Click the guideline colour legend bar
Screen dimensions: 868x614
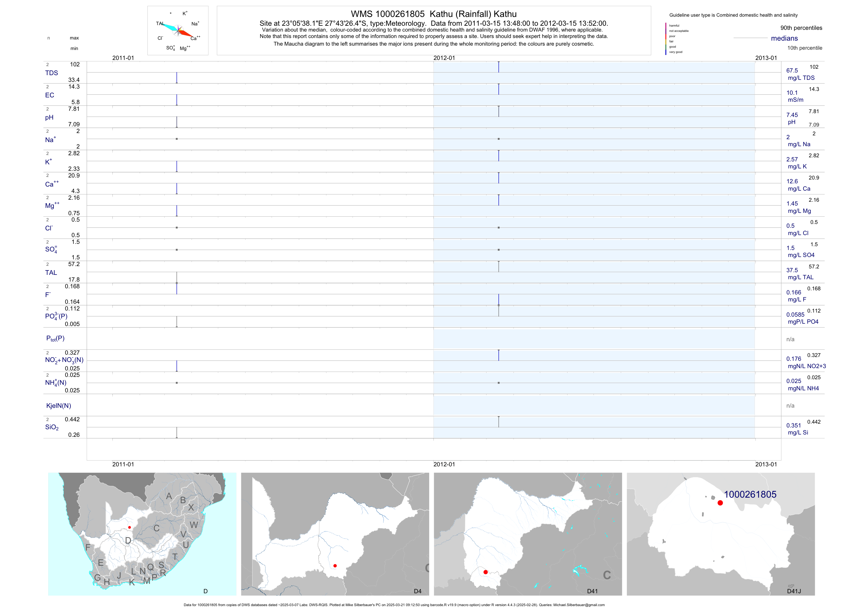[666, 39]
